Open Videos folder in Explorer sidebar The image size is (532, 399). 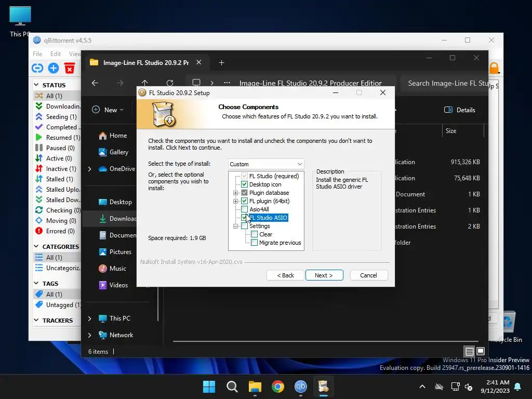113,285
